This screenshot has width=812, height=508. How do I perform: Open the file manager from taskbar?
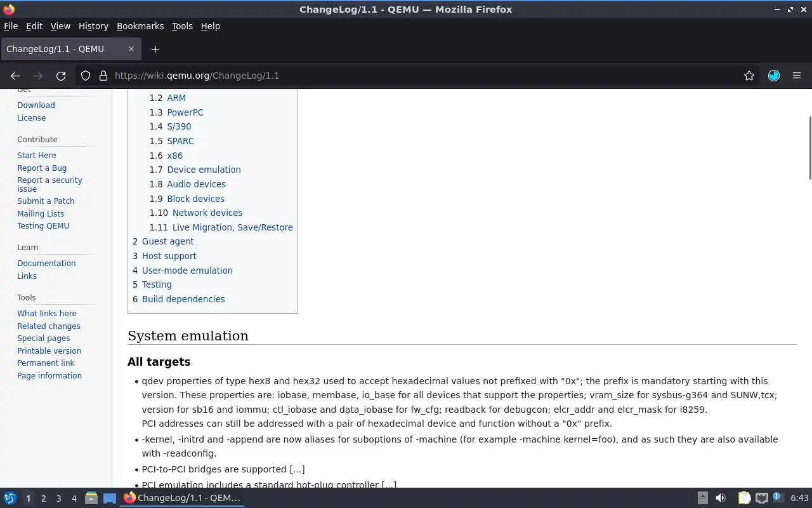click(x=91, y=498)
